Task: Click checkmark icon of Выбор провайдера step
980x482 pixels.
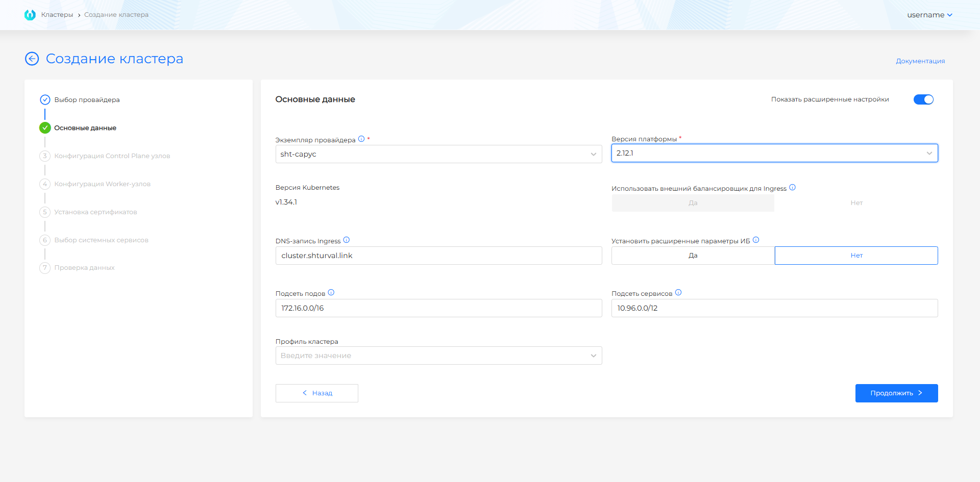Action: 45,99
